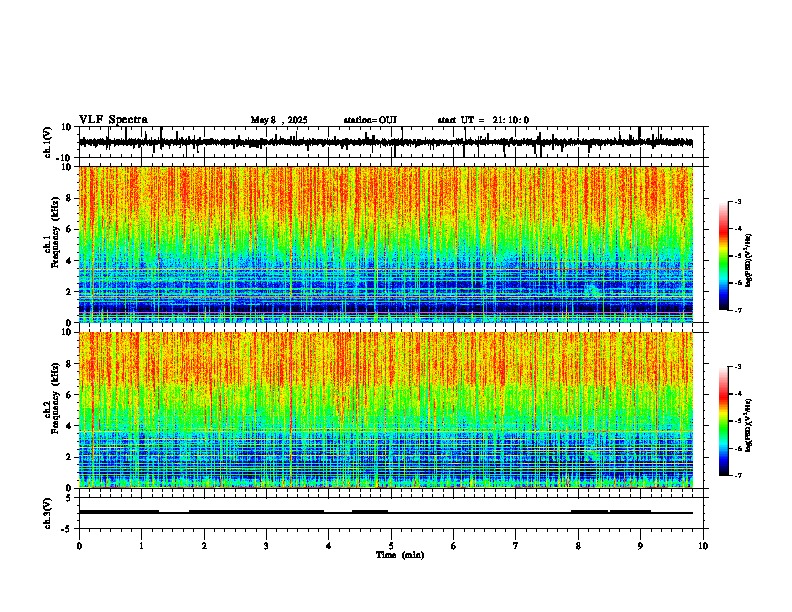Click the "6" tick on the Time axis
792x612 pixels.
[454, 546]
